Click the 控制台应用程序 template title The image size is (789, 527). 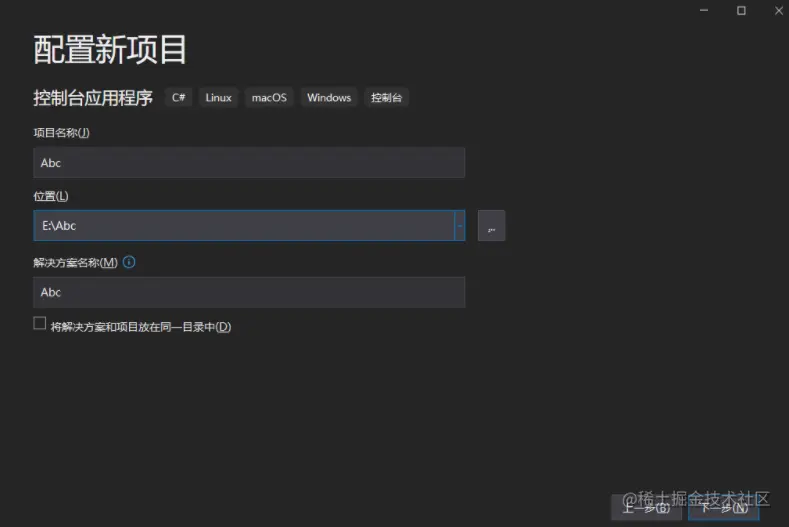93,98
